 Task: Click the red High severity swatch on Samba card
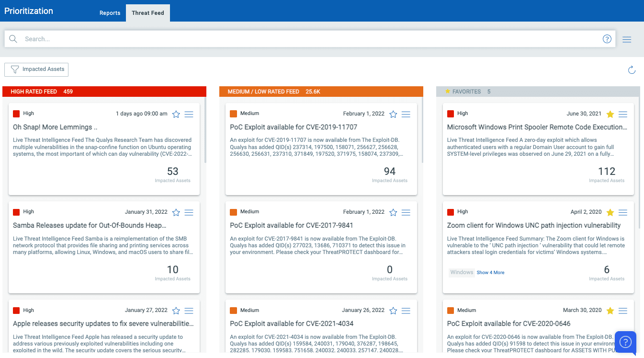(x=16, y=212)
